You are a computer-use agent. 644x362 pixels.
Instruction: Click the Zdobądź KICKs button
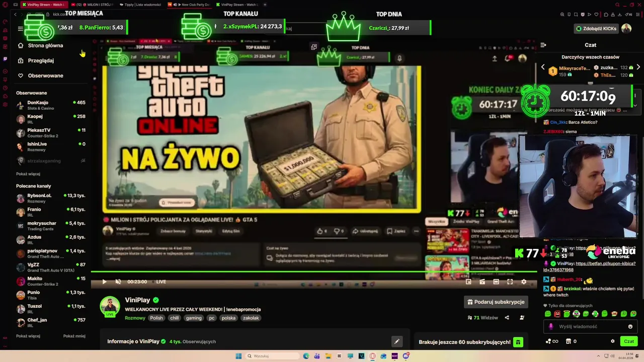[596, 29]
